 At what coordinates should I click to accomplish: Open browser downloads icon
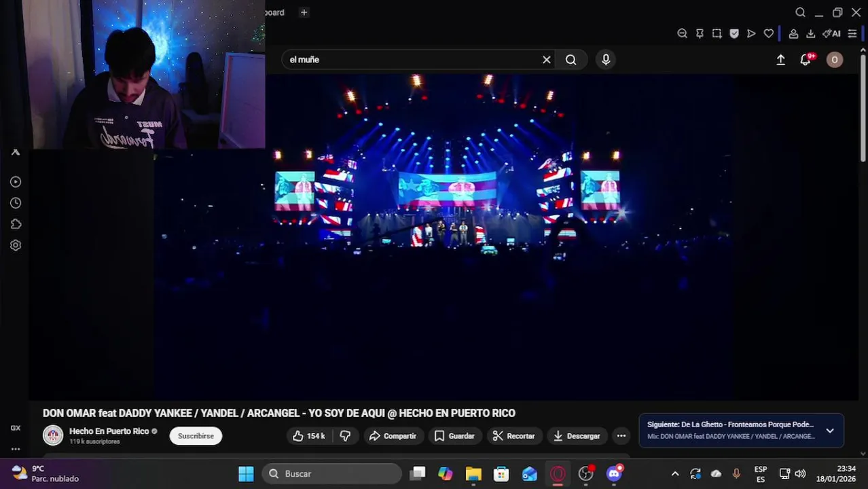[x=810, y=33]
